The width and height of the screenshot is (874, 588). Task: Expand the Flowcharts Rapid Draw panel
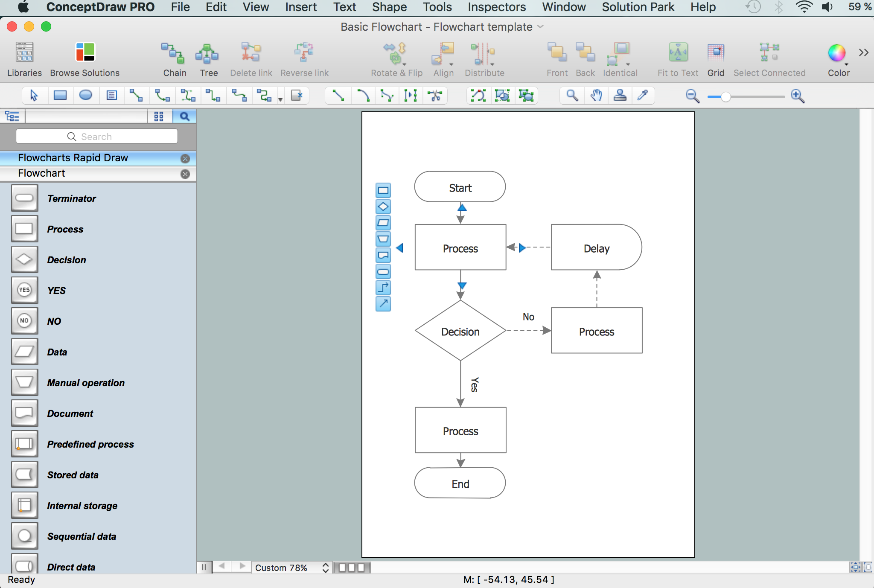click(x=72, y=157)
